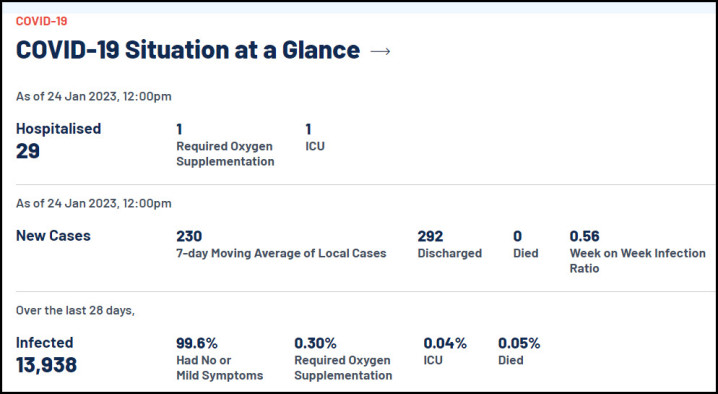Click the 0.30% Required Oxygen Supplementation figure
Image resolution: width=718 pixels, height=394 pixels.
315,343
